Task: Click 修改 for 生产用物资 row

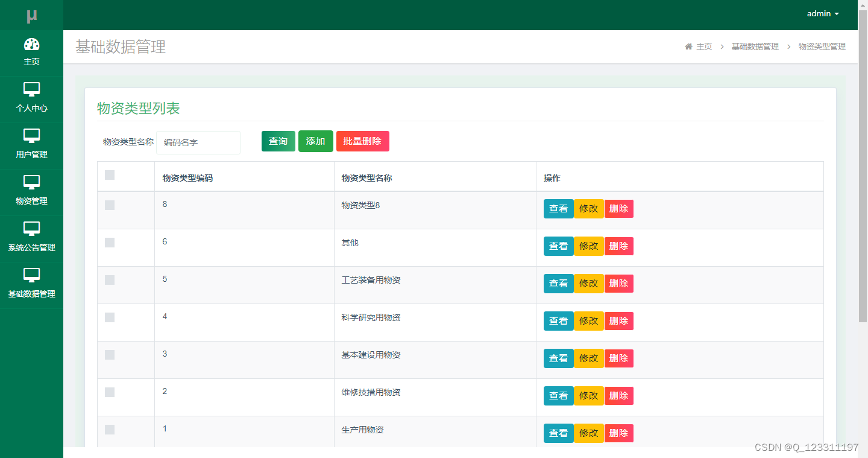Action: coord(589,433)
